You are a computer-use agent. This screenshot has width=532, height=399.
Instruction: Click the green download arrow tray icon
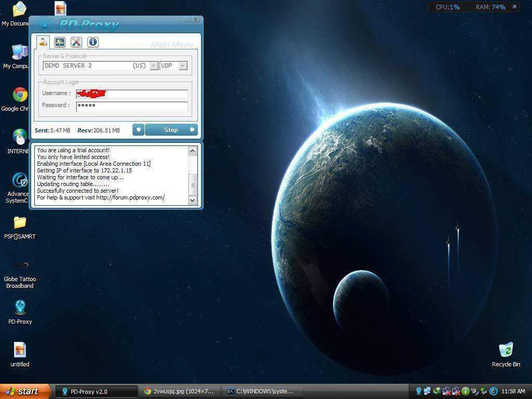click(484, 391)
